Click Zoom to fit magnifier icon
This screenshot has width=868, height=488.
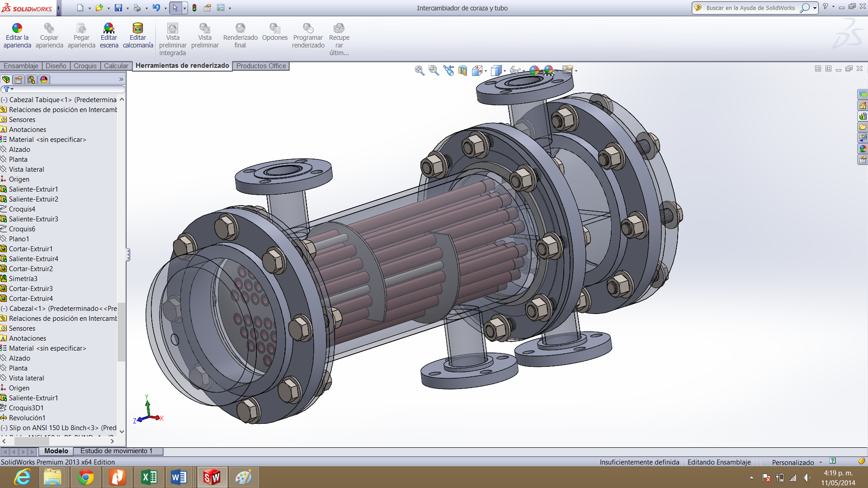420,70
